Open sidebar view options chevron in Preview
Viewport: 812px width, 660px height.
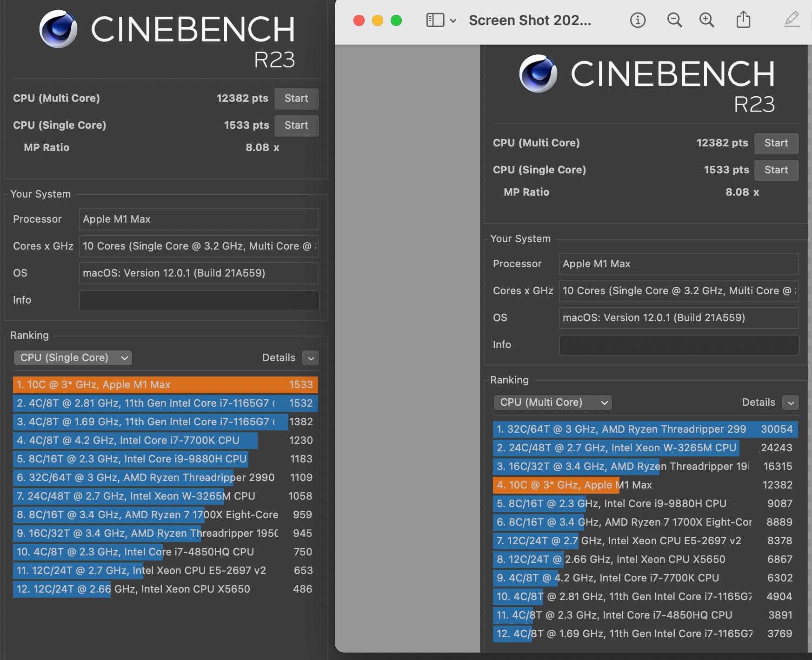pos(453,20)
